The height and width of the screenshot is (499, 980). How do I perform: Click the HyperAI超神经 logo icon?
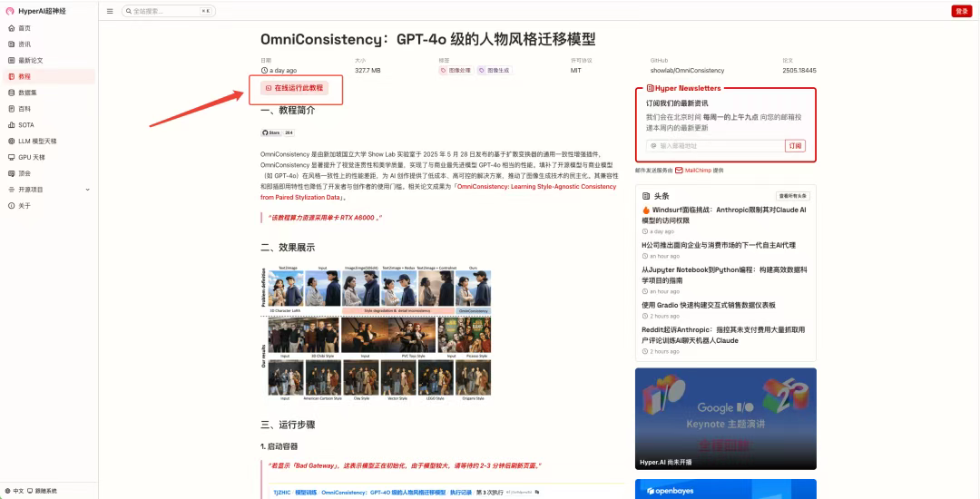[10, 11]
